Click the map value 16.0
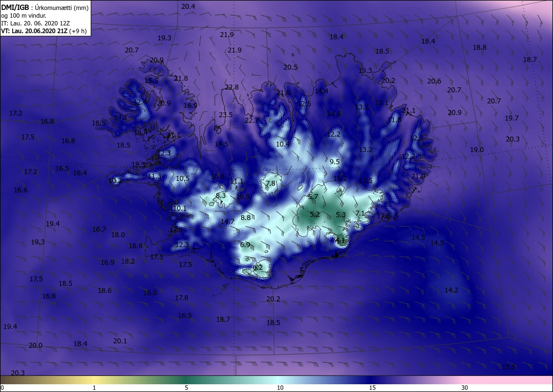The image size is (553, 392). coord(150,292)
